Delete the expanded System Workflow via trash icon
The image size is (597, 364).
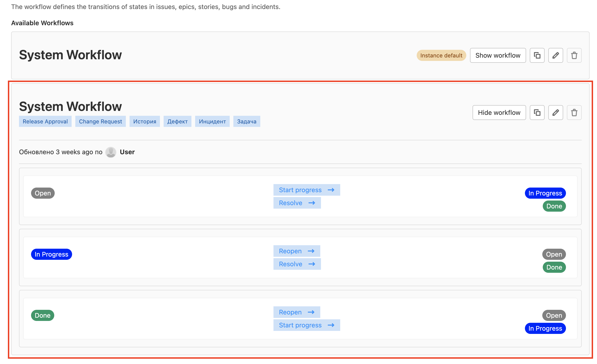tap(574, 113)
